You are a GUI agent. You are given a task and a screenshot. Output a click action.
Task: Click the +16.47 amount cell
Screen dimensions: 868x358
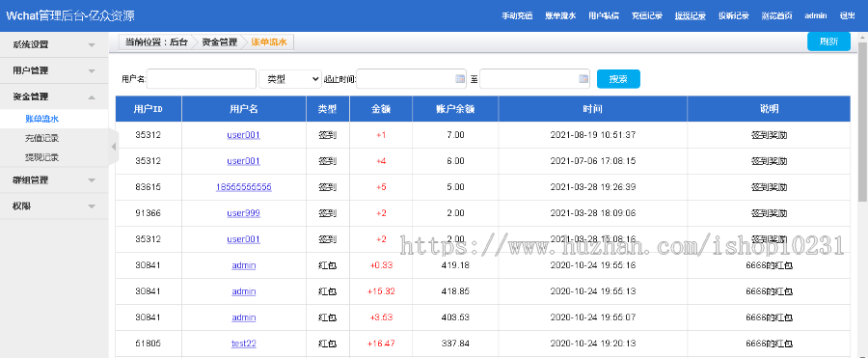pyautogui.click(x=381, y=343)
